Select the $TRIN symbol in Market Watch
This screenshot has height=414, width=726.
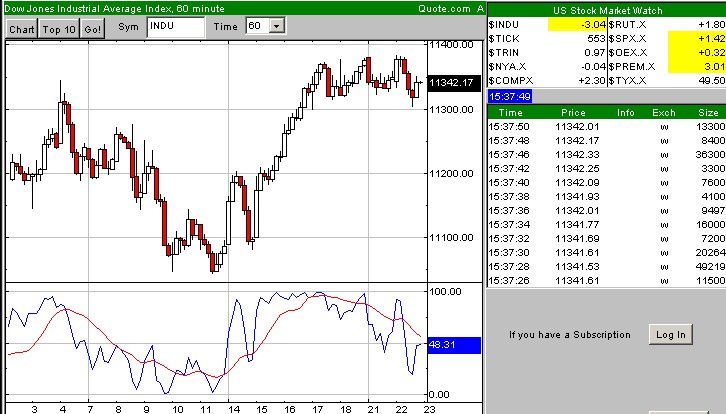pos(503,53)
